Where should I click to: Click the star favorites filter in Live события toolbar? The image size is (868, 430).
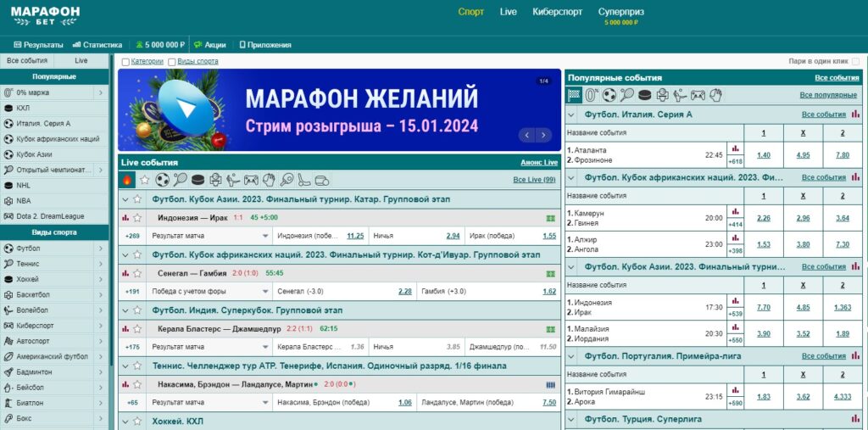(144, 180)
